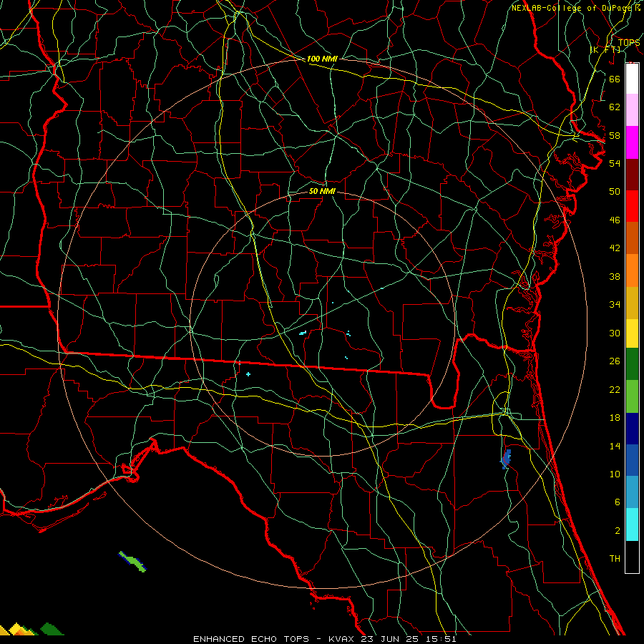Screen dimensions: 644x644
Task: Click the bright orange legend swatch
Action: 632,270
